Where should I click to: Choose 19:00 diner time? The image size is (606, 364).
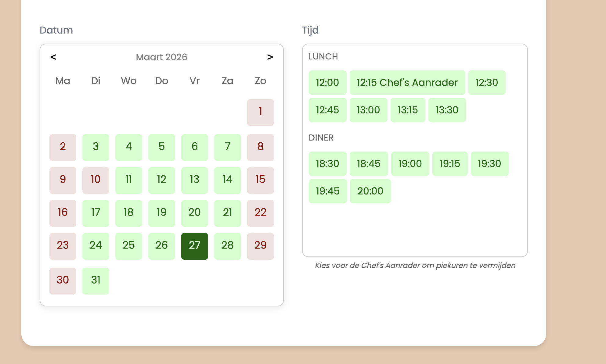pos(410,164)
